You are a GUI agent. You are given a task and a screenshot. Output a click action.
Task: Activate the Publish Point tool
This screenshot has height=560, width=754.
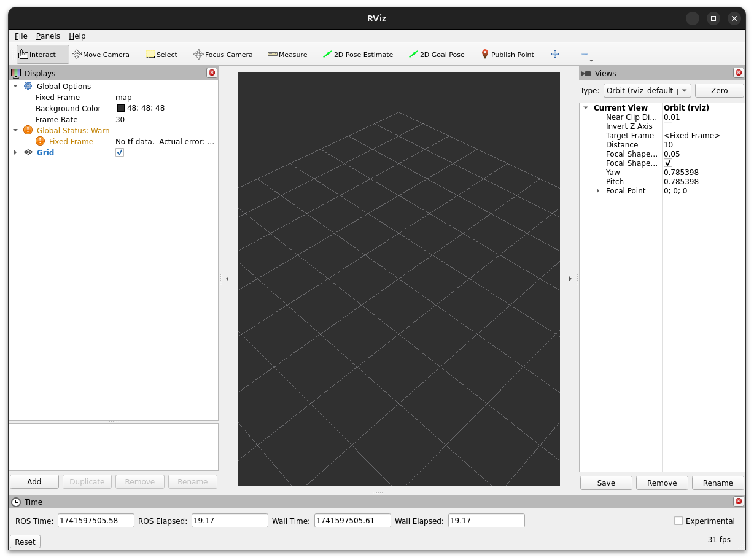tap(508, 54)
